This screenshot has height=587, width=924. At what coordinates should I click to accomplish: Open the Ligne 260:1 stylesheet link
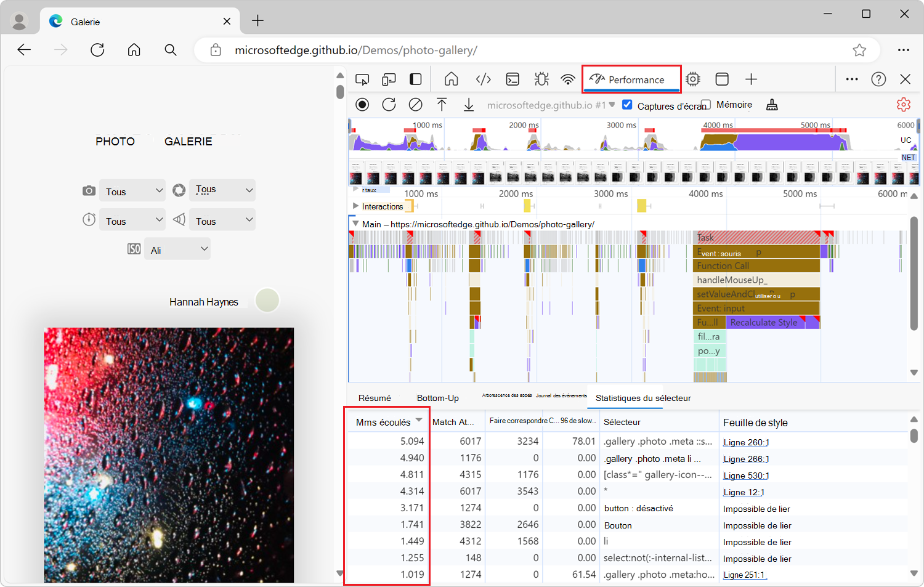(x=746, y=442)
